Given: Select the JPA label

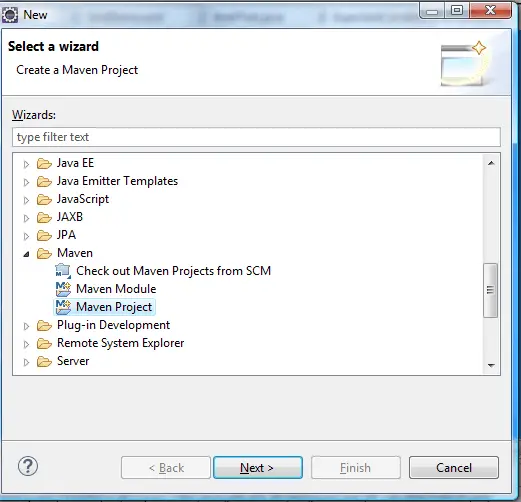Looking at the screenshot, I should [66, 235].
